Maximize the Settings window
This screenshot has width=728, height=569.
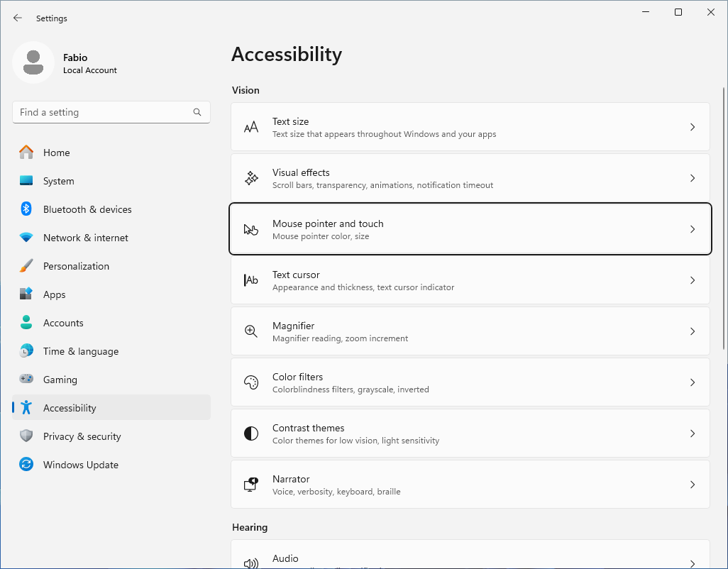(678, 12)
